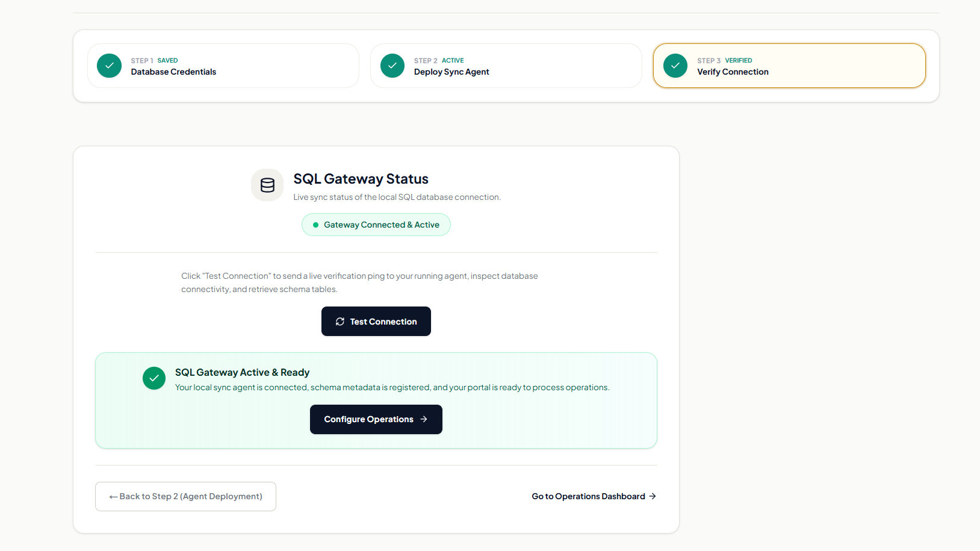Follow the Go to Operations Dashboard link
The image size is (980, 551).
pos(594,496)
